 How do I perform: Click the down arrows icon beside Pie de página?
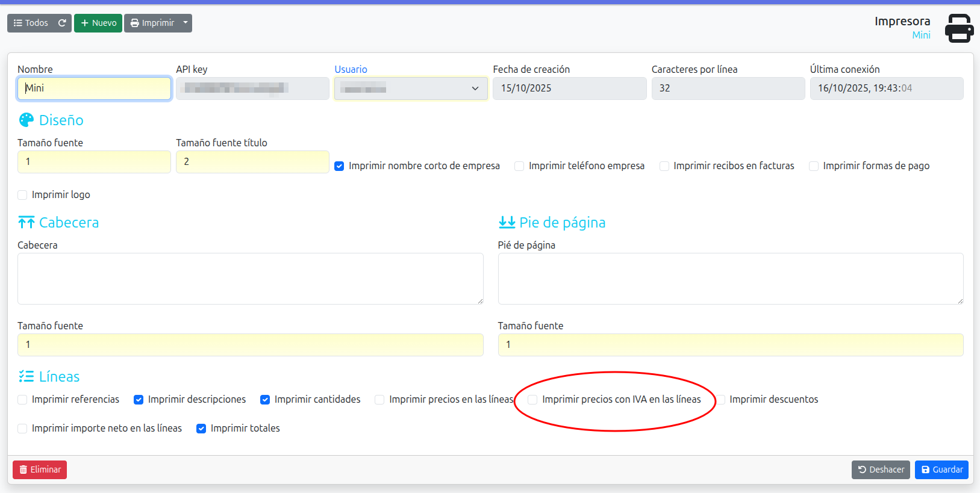pyautogui.click(x=507, y=223)
